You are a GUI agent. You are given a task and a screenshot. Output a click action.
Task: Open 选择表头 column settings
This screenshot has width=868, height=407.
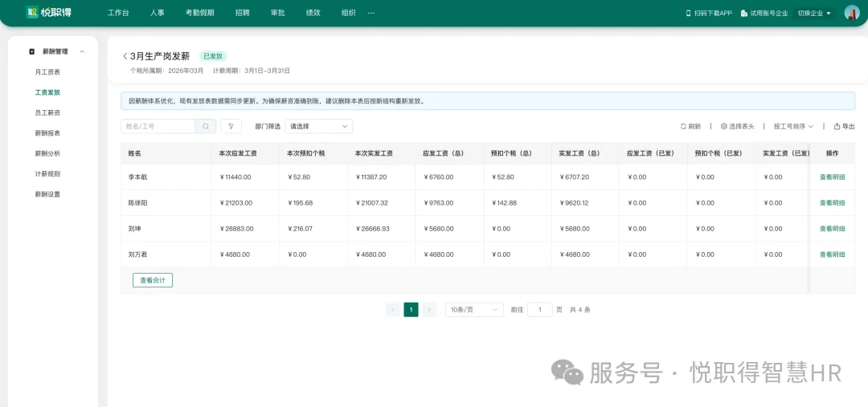click(x=737, y=126)
